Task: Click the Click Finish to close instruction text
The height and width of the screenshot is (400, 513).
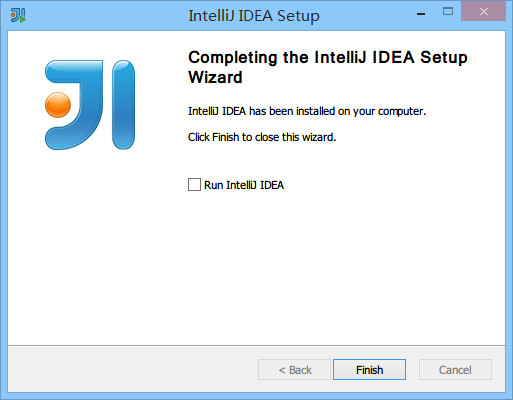Action: tap(262, 137)
